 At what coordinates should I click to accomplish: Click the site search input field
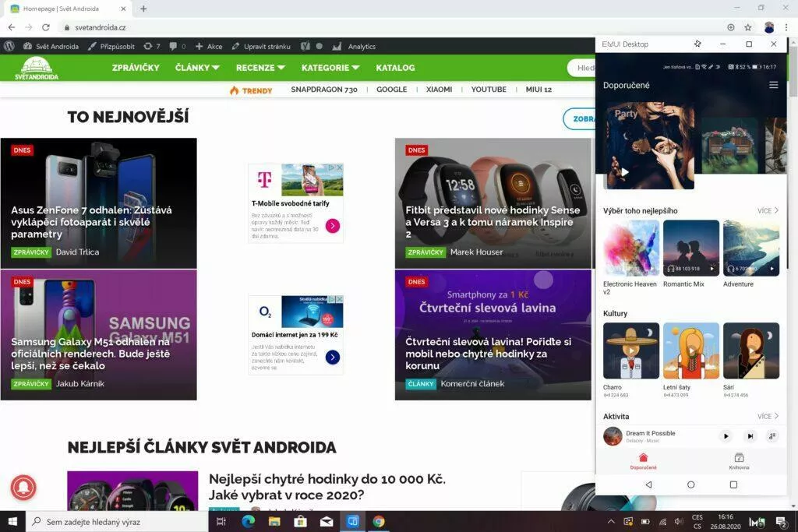pos(581,68)
